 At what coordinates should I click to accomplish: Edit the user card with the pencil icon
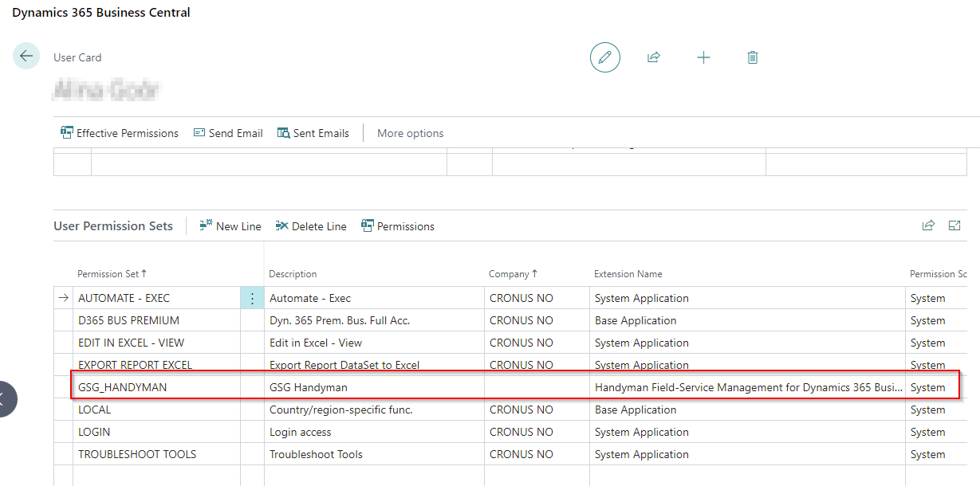point(604,57)
